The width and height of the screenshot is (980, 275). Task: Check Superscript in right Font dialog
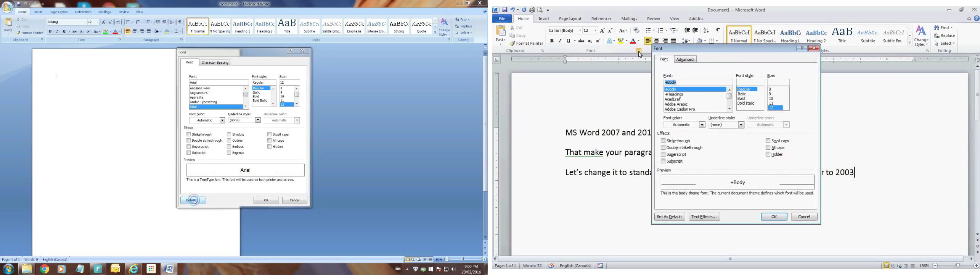click(663, 154)
